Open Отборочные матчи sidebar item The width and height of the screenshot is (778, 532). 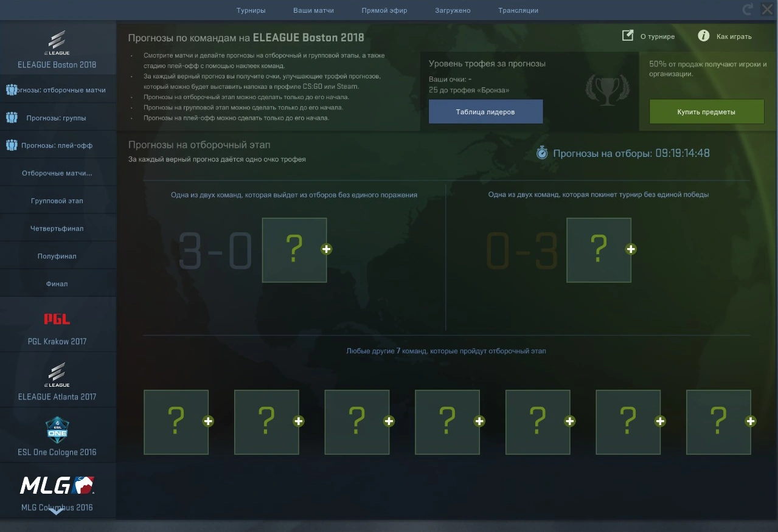tap(58, 173)
